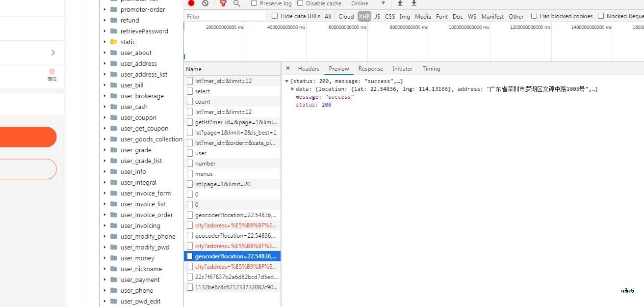Switch to the Preview tab

click(339, 69)
